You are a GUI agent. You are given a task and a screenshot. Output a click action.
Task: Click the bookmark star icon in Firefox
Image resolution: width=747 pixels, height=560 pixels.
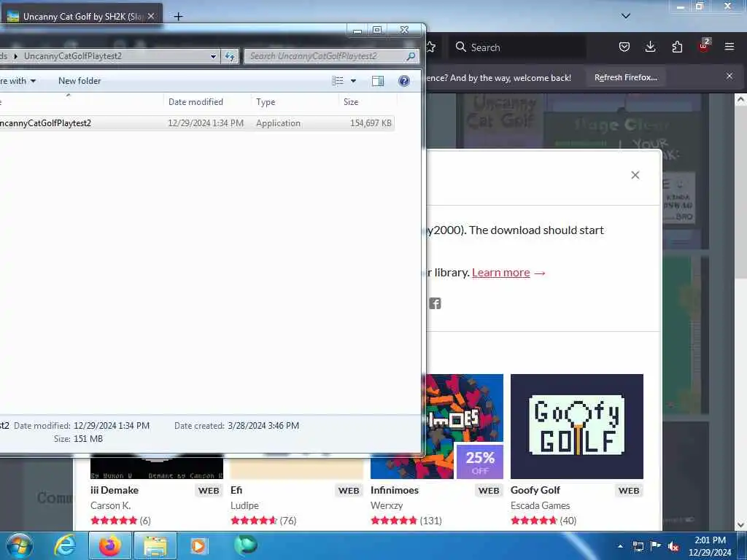click(x=431, y=47)
